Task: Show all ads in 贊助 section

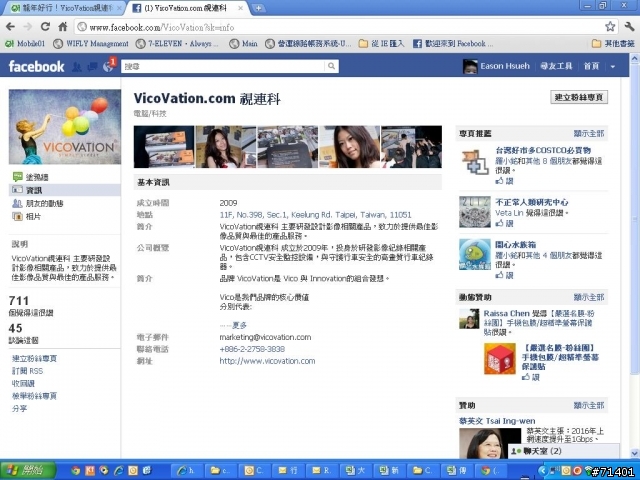Action: tap(588, 405)
